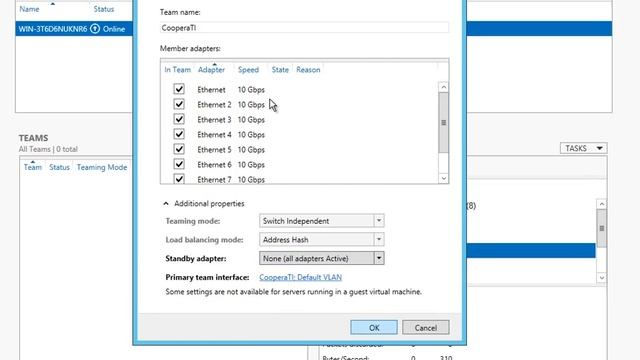Click the 10 Gbps speed of Ethernet 6
The width and height of the screenshot is (640, 360).
click(251, 165)
